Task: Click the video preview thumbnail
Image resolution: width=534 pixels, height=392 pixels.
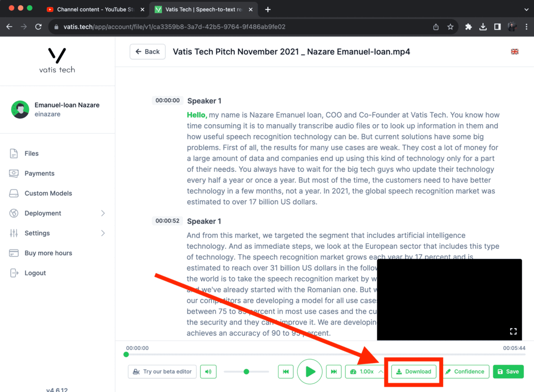Action: [449, 299]
